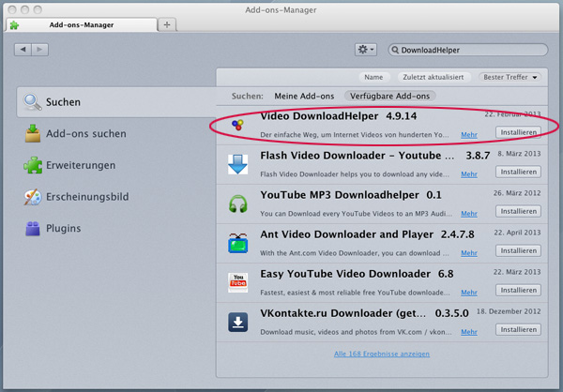Image resolution: width=563 pixels, height=392 pixels.
Task: Open the Erscheinungsbild category
Action: pos(116,197)
